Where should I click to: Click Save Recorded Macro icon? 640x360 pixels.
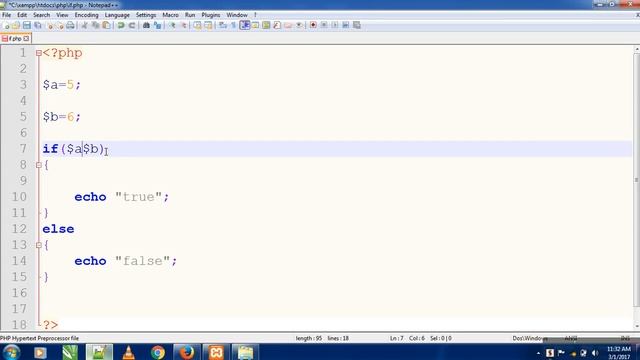(357, 25)
